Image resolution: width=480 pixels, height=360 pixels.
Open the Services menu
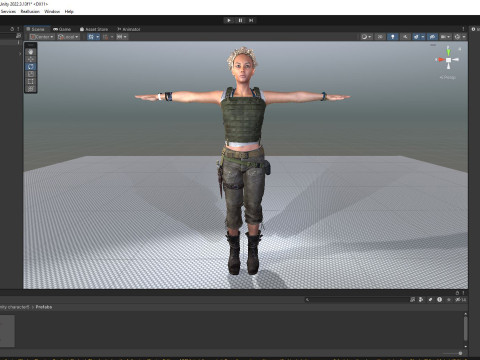8,11
